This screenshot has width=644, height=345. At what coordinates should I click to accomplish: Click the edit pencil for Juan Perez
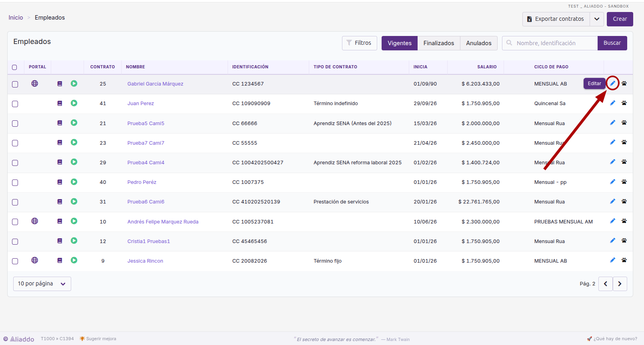[x=612, y=103]
